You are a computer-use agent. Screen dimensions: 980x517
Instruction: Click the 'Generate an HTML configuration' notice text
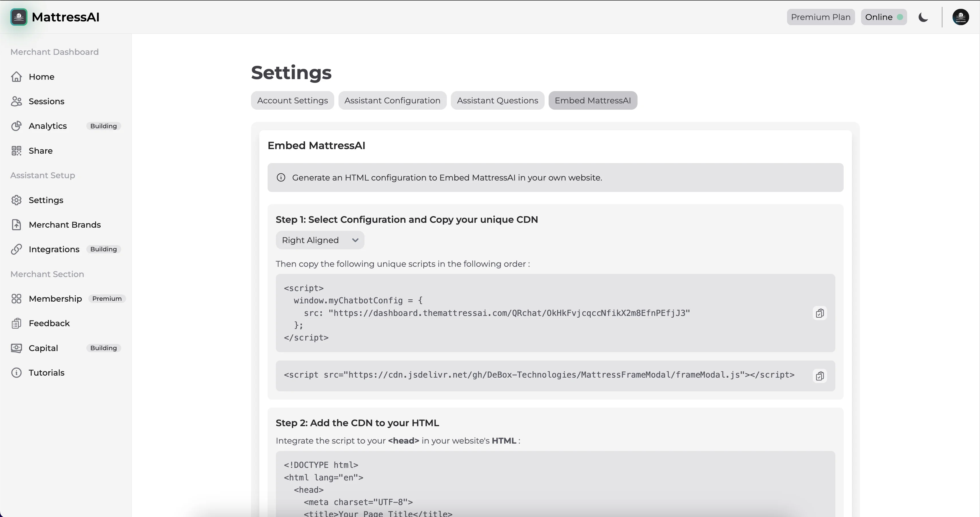point(447,178)
